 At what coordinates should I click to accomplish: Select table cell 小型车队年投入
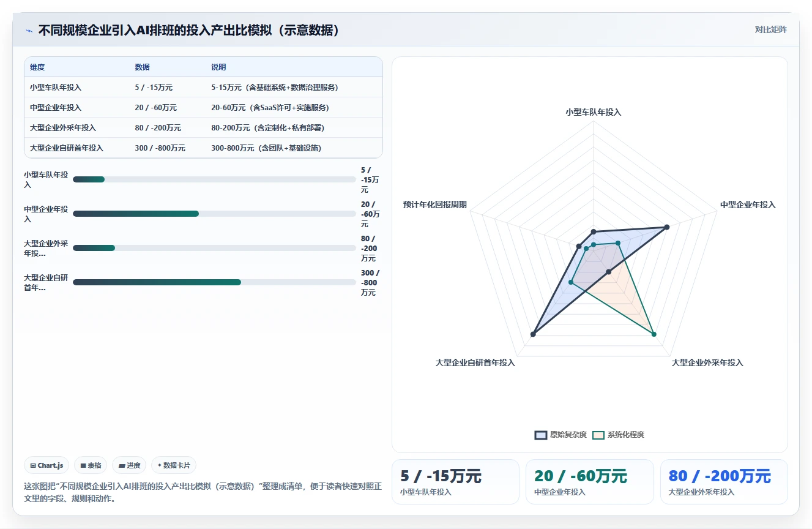point(56,88)
